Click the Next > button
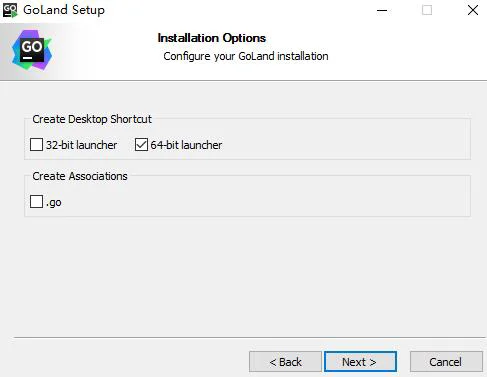This screenshot has height=377, width=487. click(360, 362)
